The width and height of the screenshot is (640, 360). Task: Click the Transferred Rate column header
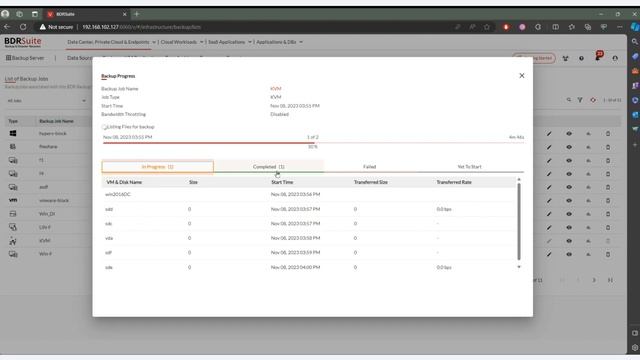pos(454,182)
